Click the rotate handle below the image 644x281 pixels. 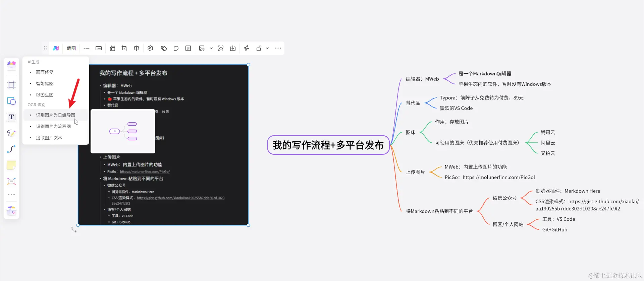(x=74, y=230)
